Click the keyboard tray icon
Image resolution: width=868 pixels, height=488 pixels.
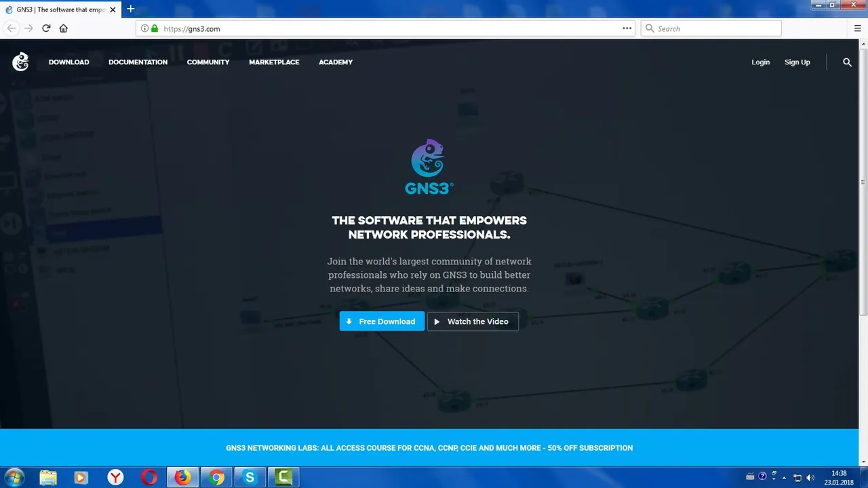click(x=750, y=476)
